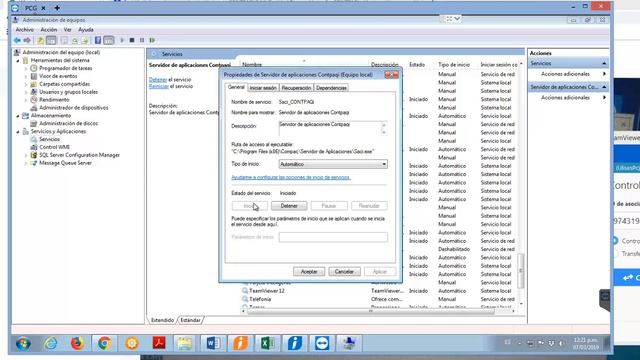
Task: Expand the Visor de eventos node
Action: pyautogui.click(x=26, y=76)
